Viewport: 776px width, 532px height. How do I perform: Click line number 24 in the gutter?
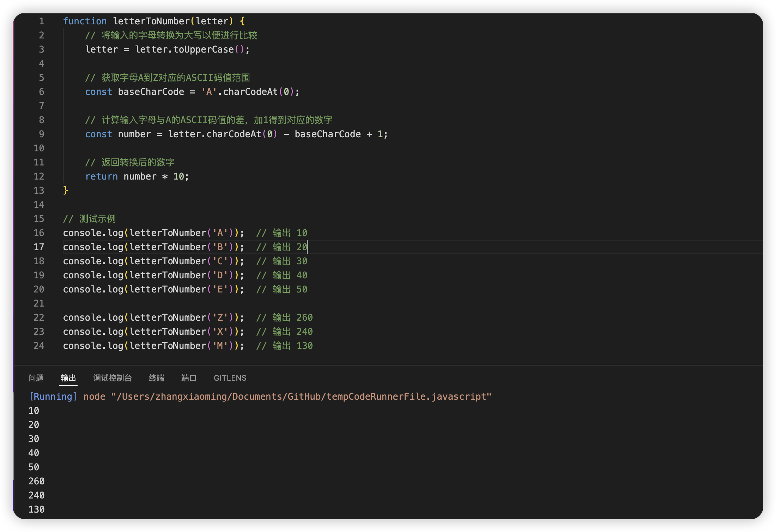point(39,346)
